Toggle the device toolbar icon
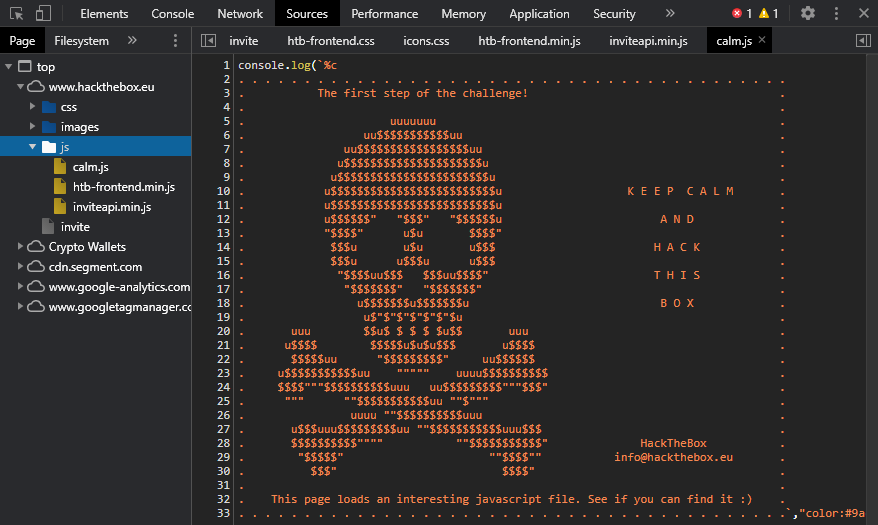 (x=43, y=13)
